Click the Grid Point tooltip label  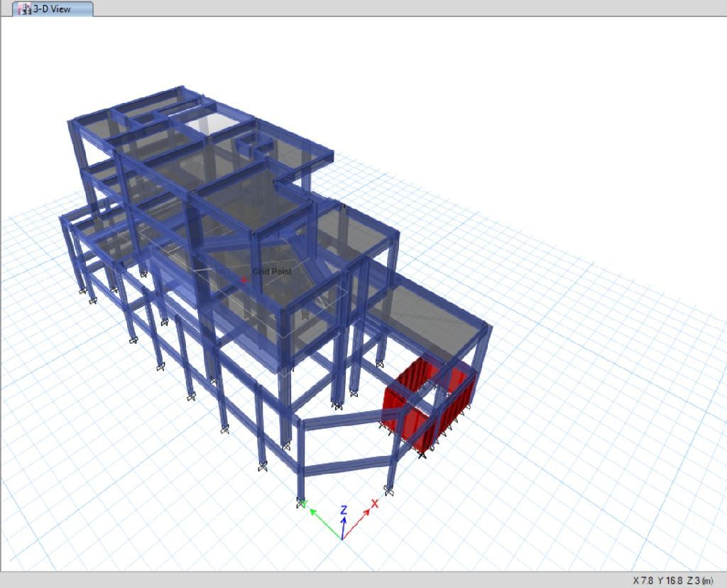click(272, 271)
